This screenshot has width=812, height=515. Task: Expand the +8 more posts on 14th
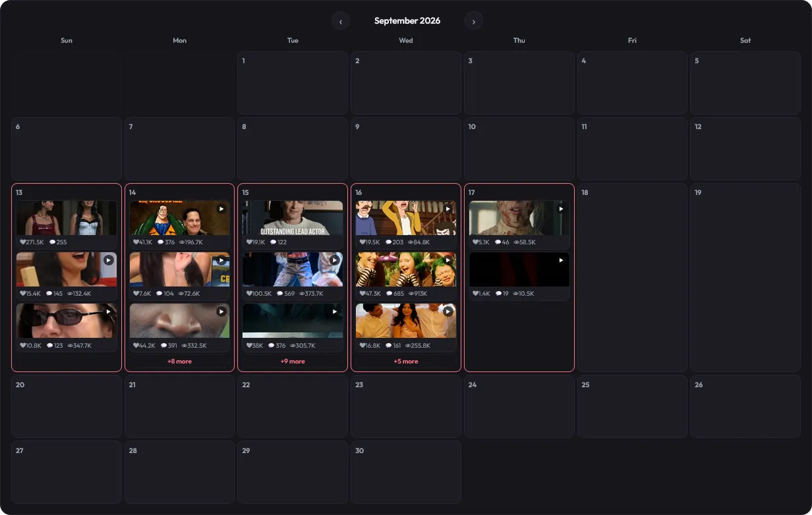tap(179, 362)
